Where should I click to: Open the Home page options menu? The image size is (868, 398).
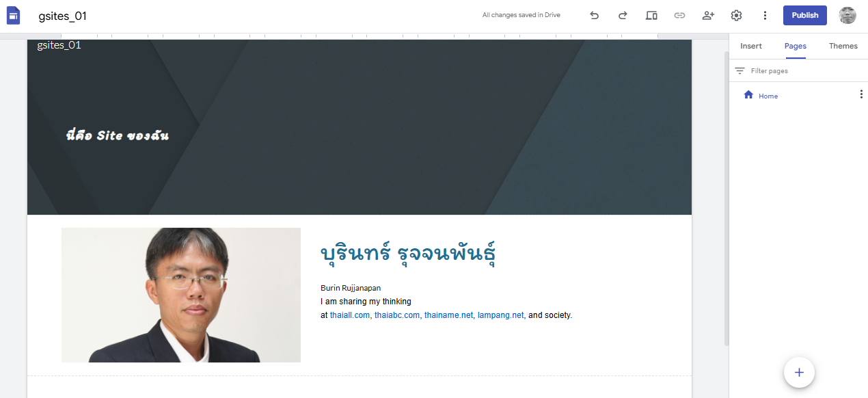click(x=860, y=95)
